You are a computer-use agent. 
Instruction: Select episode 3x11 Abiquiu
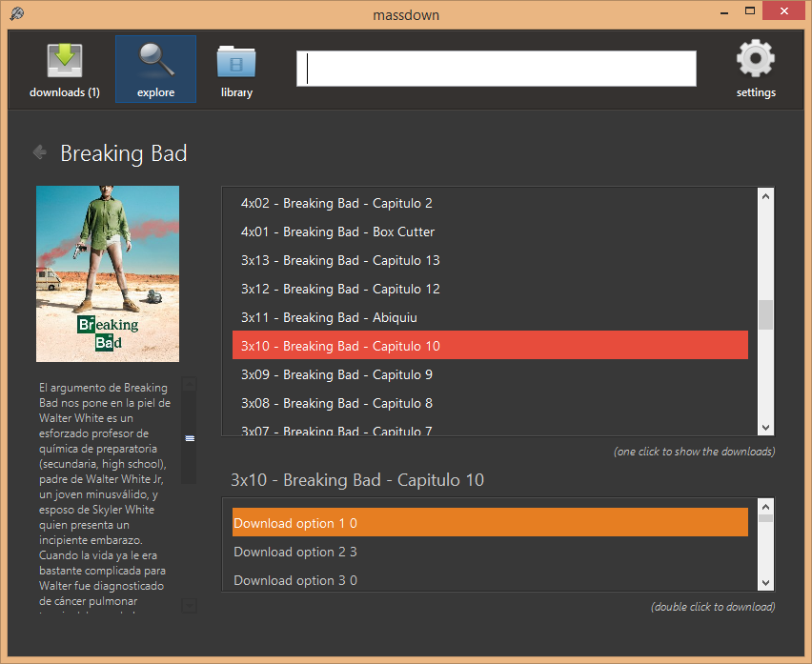(x=490, y=317)
